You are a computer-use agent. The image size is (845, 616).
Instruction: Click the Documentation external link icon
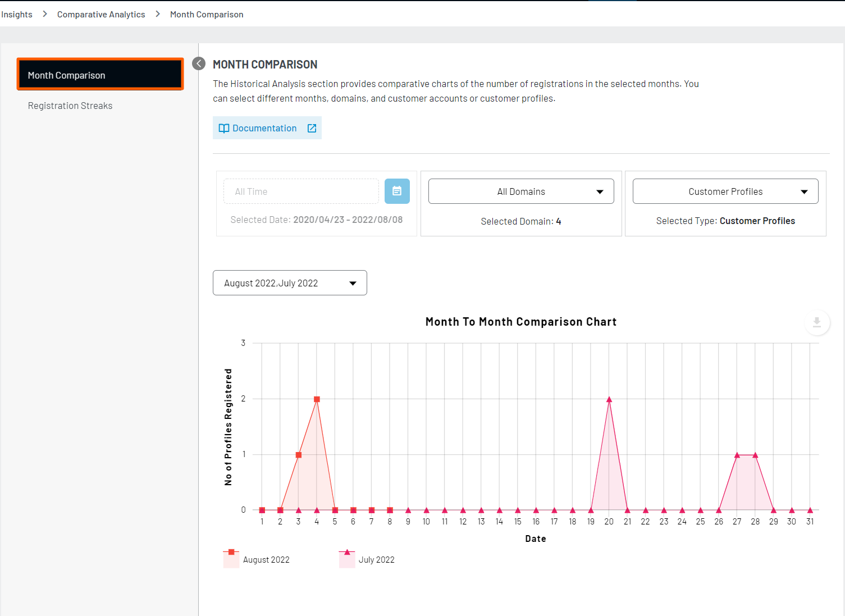pos(312,129)
